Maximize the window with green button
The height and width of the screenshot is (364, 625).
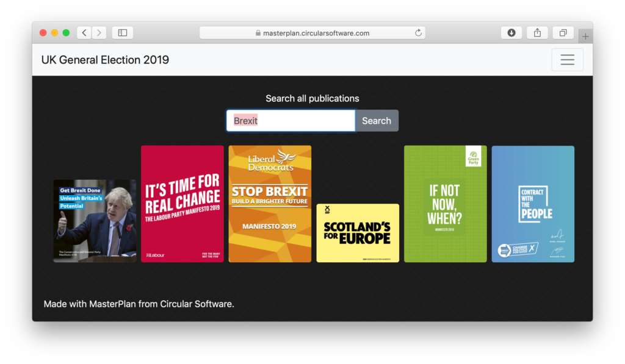click(x=66, y=33)
